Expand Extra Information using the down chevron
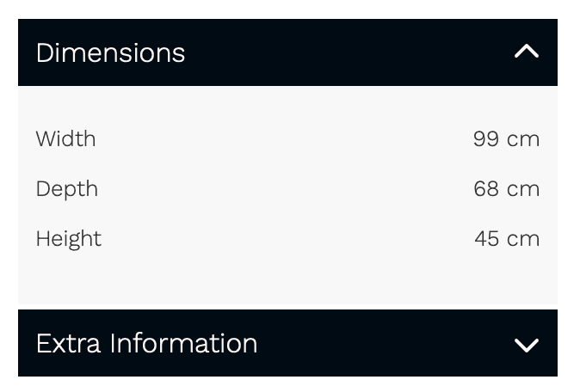The width and height of the screenshot is (580, 392). tap(527, 346)
